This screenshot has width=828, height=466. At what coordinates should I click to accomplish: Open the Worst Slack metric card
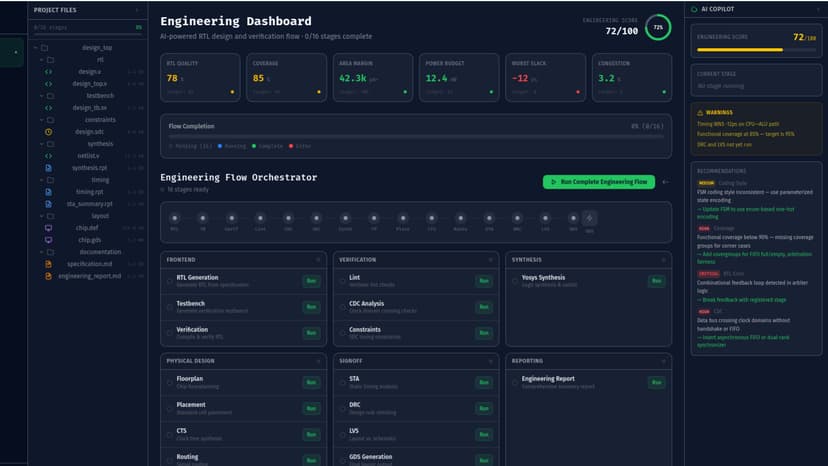click(545, 77)
